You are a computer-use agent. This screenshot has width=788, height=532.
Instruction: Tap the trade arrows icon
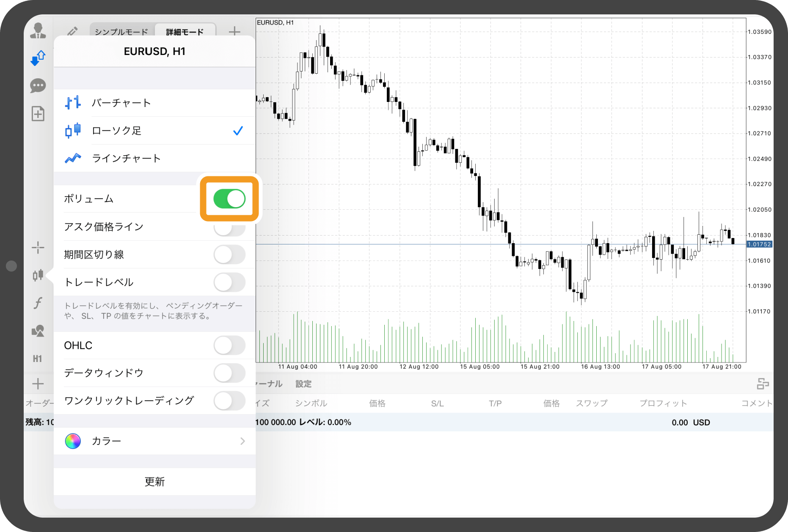[x=38, y=58]
